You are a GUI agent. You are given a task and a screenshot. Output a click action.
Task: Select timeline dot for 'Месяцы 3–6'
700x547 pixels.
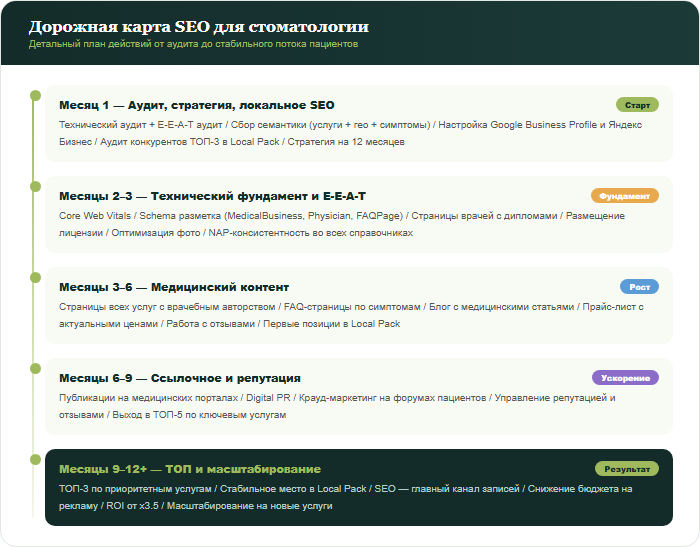pyautogui.click(x=35, y=278)
